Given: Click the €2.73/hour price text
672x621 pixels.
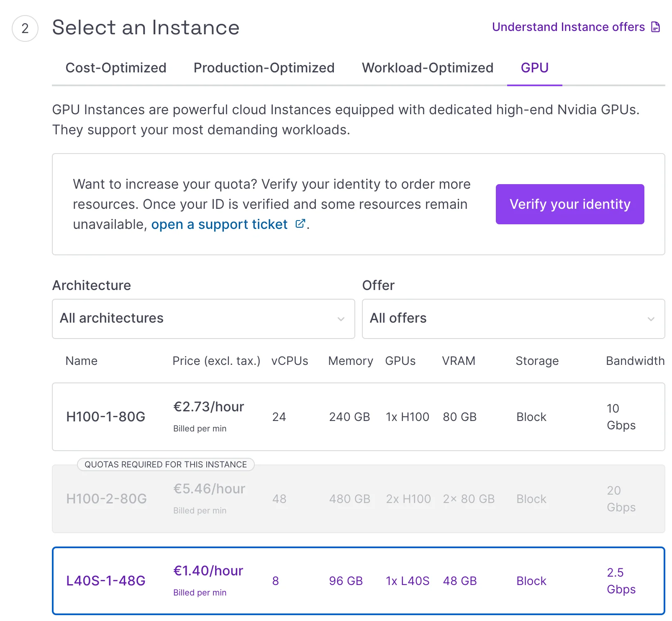Looking at the screenshot, I should pos(209,407).
